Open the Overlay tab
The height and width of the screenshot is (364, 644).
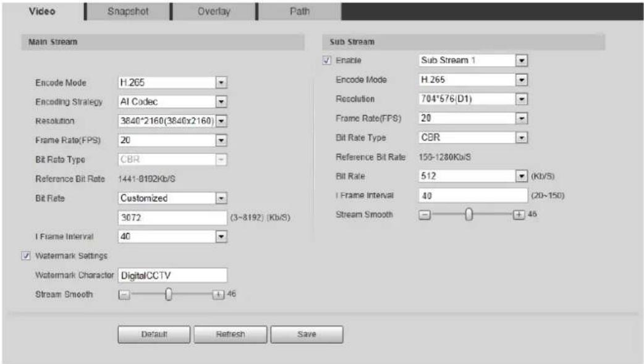[x=214, y=12]
